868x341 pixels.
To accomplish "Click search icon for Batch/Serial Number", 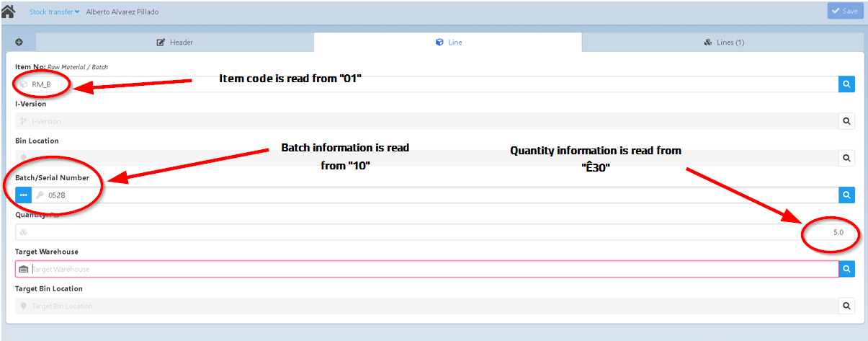I will point(846,195).
